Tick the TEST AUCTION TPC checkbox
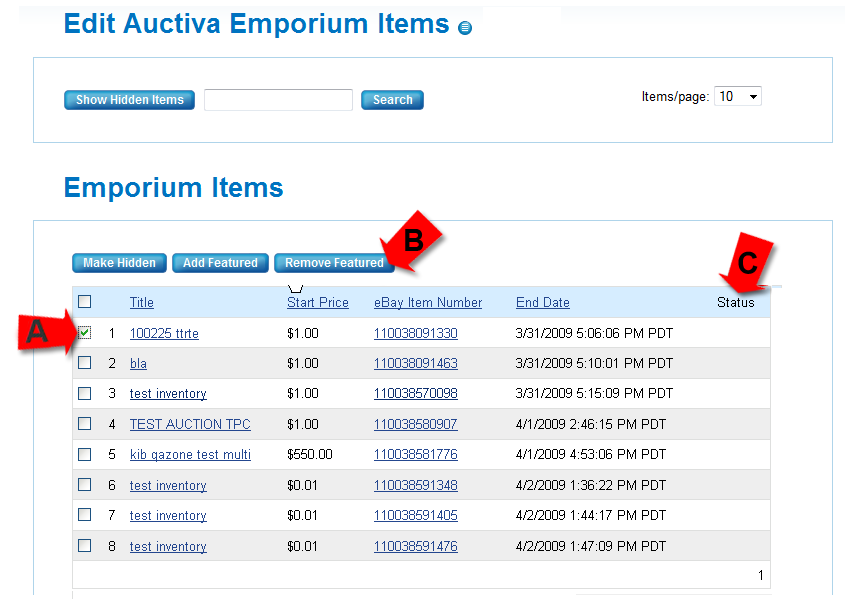This screenshot has height=599, width=845. 85,424
